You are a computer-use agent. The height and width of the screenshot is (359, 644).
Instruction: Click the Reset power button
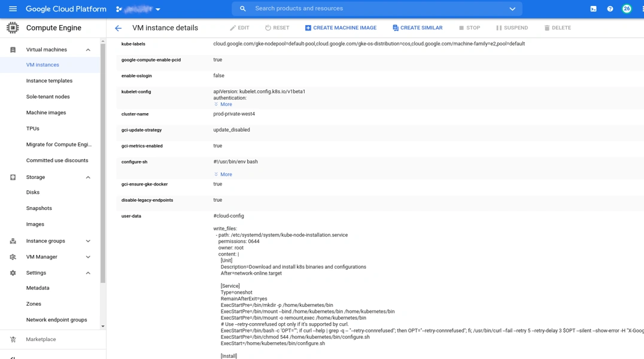click(277, 28)
